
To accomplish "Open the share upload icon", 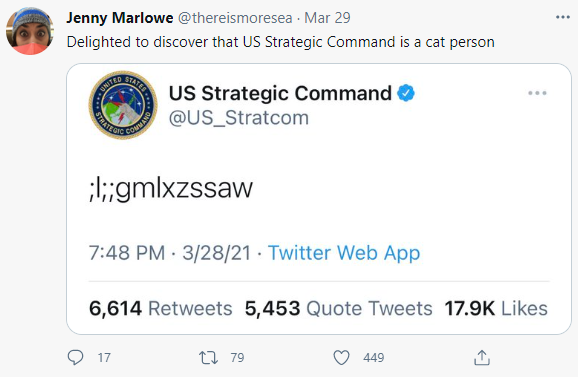I will tap(482, 357).
